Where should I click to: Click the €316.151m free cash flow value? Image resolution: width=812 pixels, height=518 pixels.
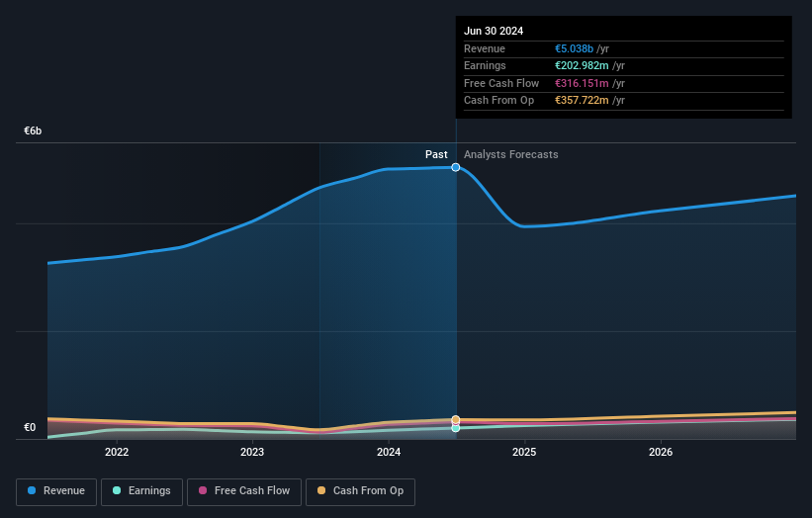click(x=582, y=83)
